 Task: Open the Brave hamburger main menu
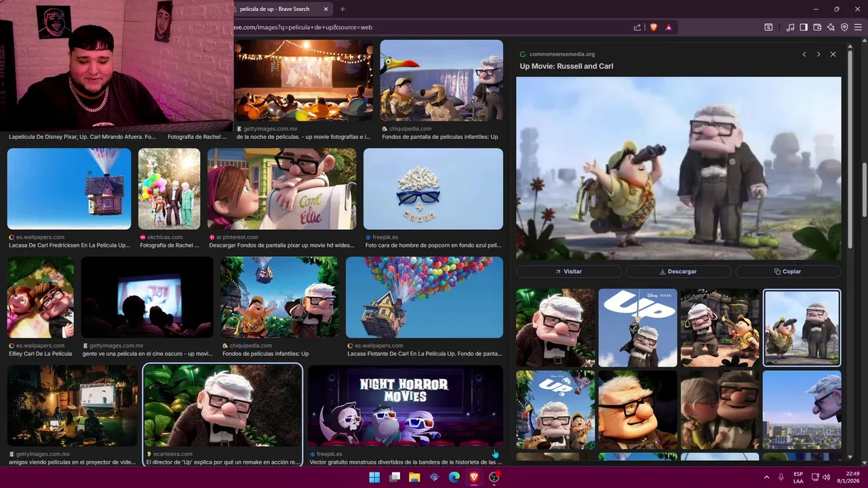pyautogui.click(x=858, y=27)
